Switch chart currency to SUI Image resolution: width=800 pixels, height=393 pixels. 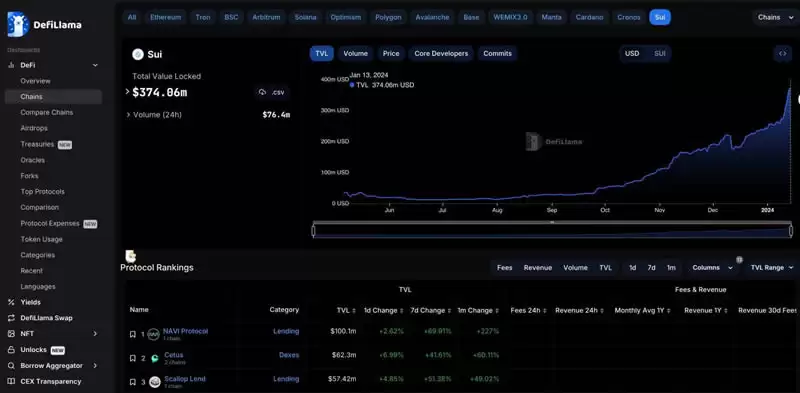(659, 53)
